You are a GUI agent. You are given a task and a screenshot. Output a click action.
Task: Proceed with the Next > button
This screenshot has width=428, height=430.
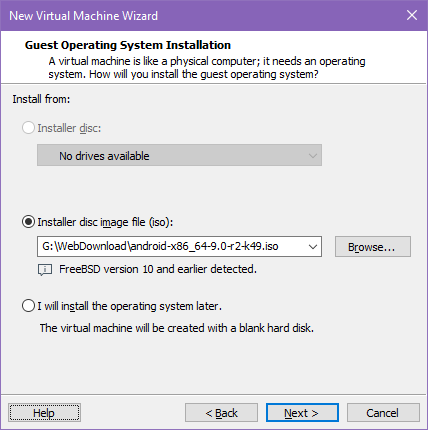pos(302,413)
